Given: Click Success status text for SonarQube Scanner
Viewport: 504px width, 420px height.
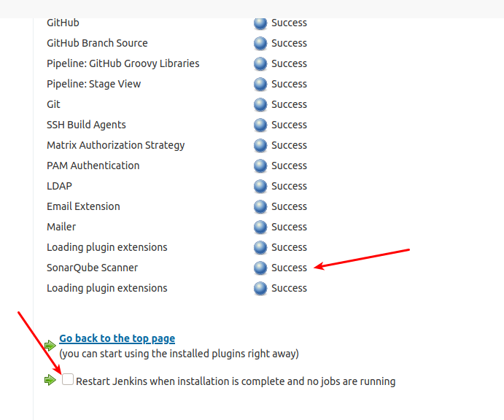Looking at the screenshot, I should pos(289,268).
